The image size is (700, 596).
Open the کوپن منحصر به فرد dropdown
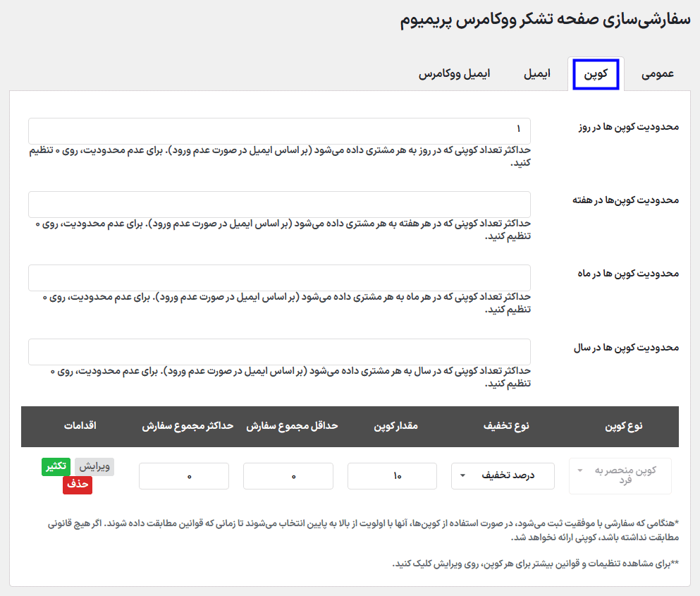(x=620, y=476)
